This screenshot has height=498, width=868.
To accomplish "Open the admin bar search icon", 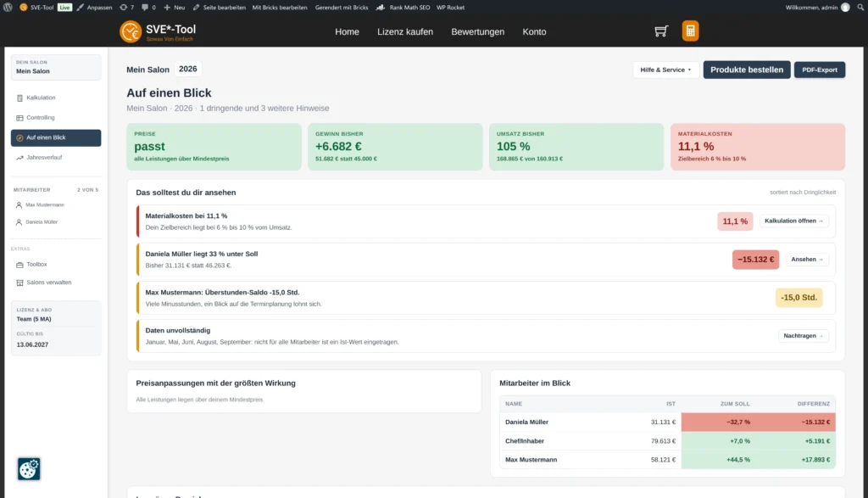I will click(x=861, y=7).
